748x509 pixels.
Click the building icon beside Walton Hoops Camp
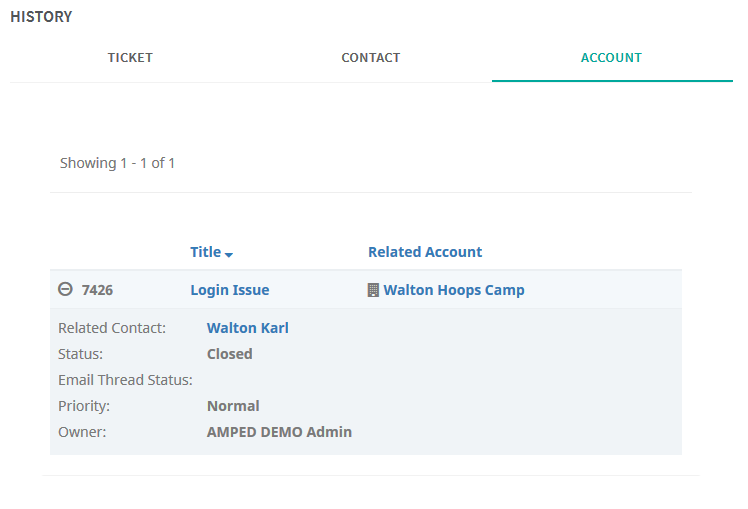point(373,290)
